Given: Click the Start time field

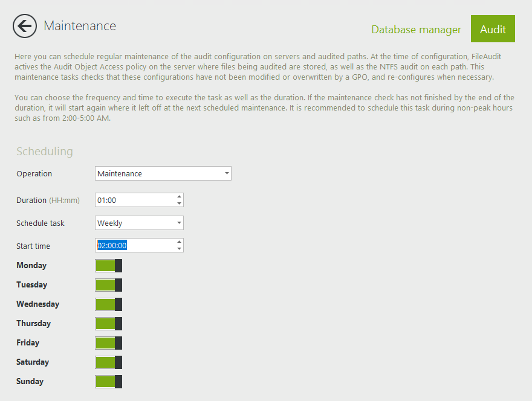Looking at the screenshot, I should (x=134, y=245).
